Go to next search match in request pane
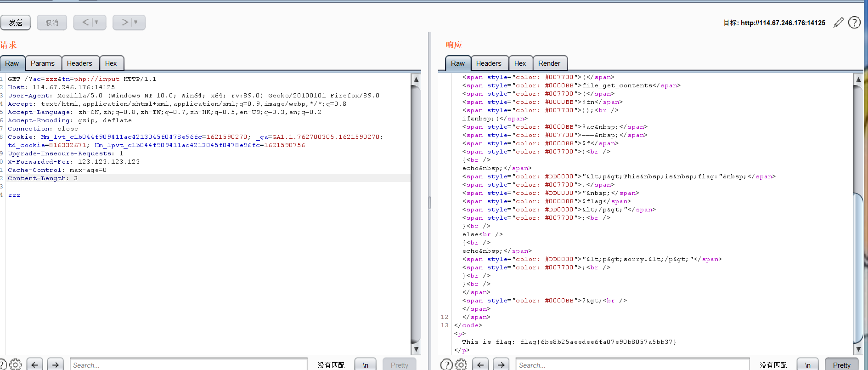Viewport: 868px width, 370px height. tap(55, 364)
